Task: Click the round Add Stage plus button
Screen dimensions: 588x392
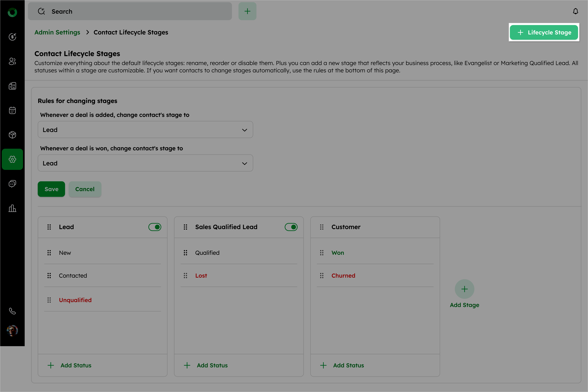Action: point(464,289)
